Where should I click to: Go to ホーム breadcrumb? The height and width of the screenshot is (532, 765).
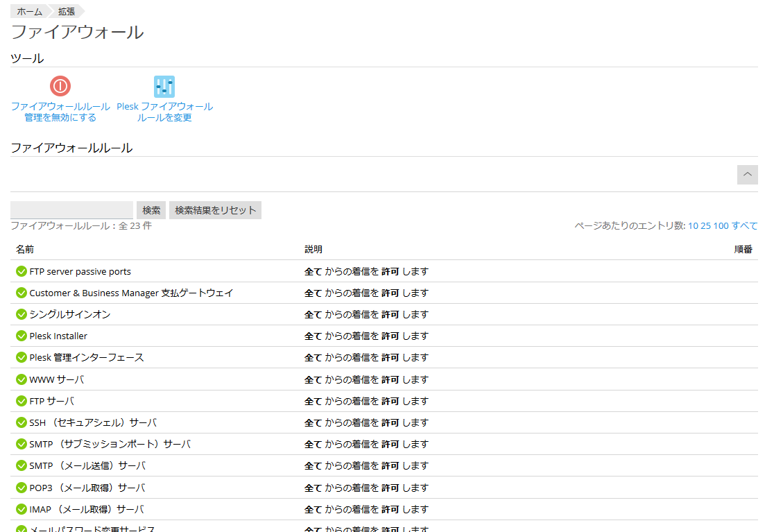pos(29,12)
